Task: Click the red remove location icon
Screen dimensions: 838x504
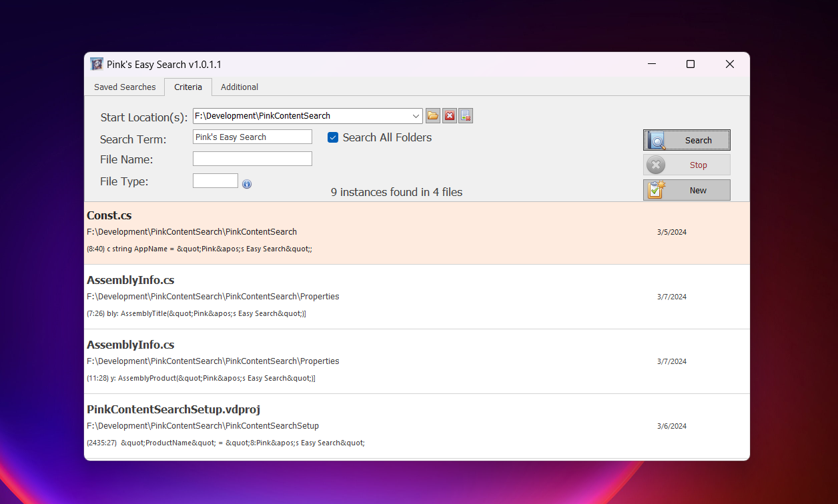Action: 450,116
